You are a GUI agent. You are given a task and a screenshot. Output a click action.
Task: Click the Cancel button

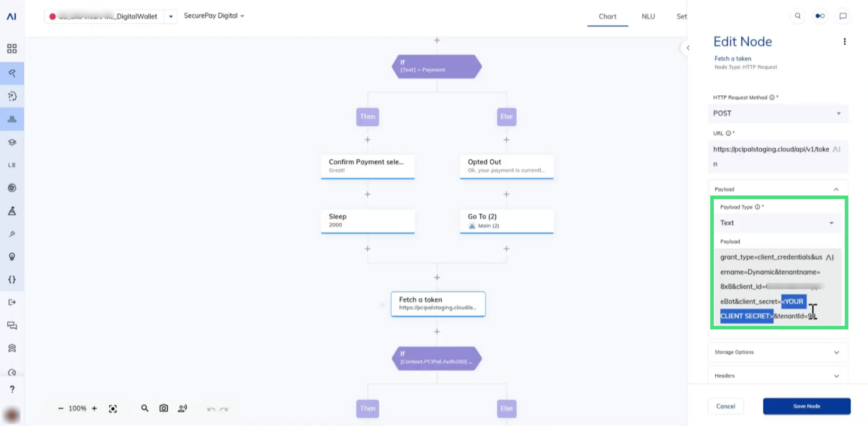[726, 406]
